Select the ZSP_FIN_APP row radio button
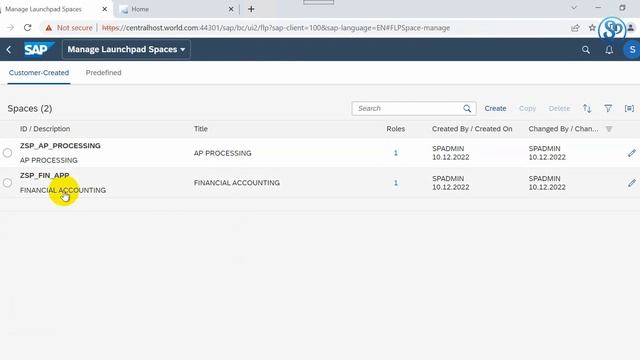 point(7,182)
